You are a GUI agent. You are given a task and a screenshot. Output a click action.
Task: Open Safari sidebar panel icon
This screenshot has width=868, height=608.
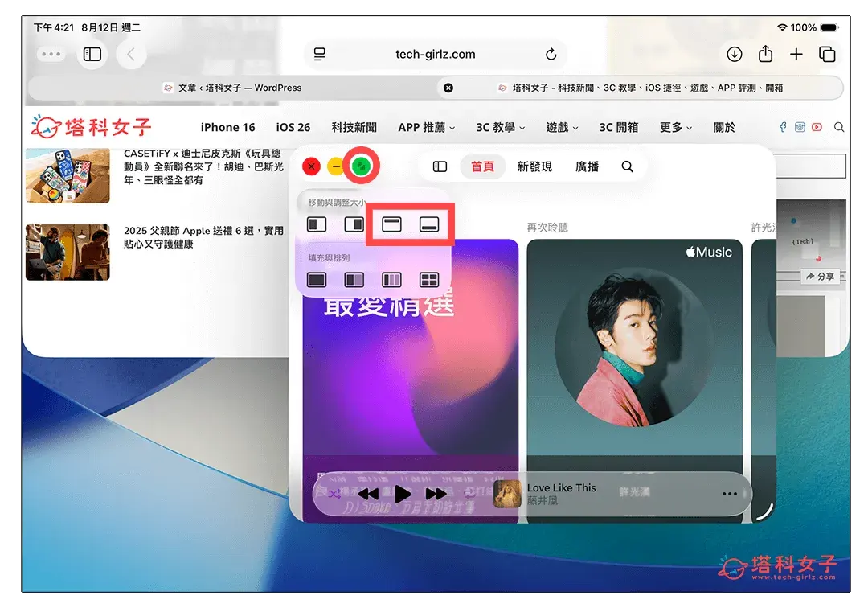click(x=92, y=54)
